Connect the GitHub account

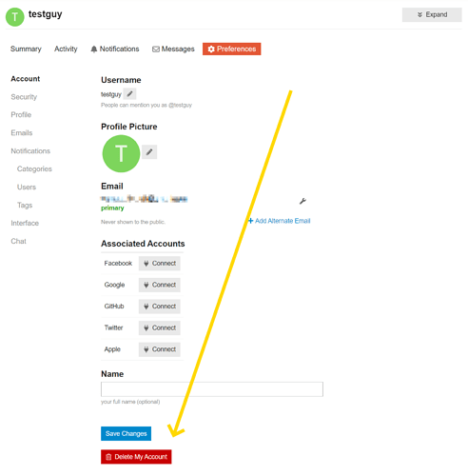coord(160,307)
